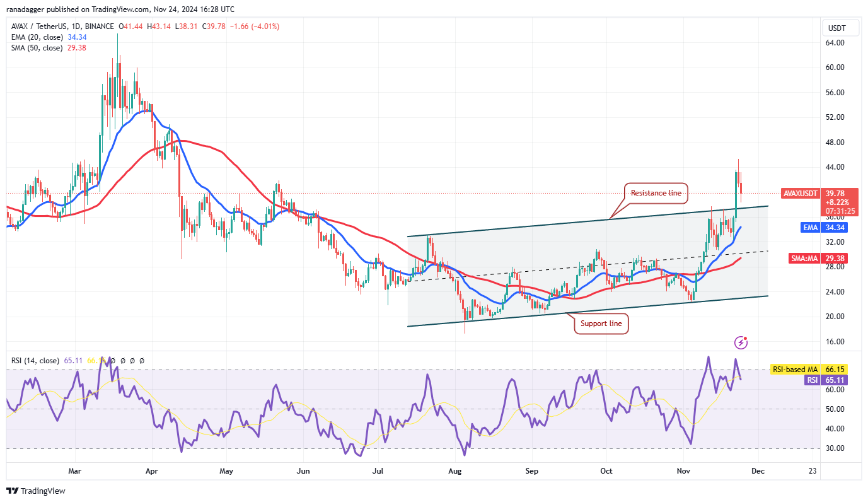Click the Aug label on time axis
Screen dimensions: 868x502
[456, 471]
